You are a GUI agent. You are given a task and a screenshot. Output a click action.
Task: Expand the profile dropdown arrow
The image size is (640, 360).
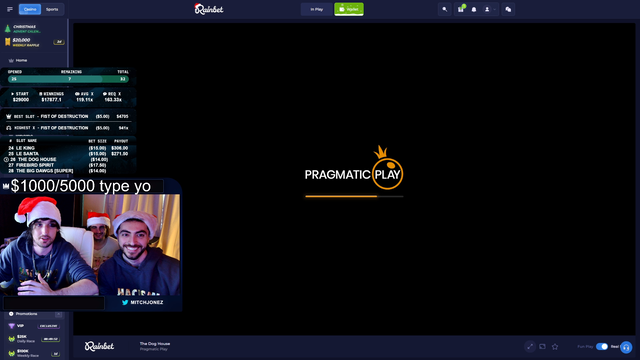tap(495, 9)
